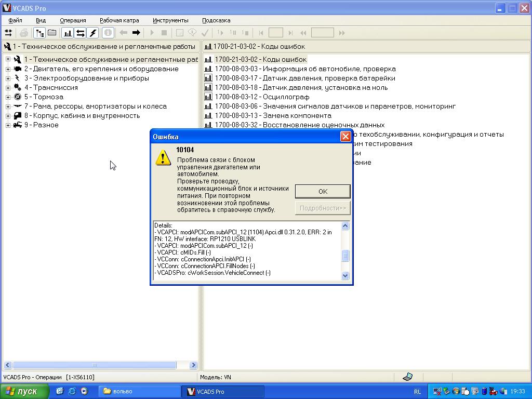Screen dimensions: 532x399
Task: Switch to вольво folder taskbar button
Action: pos(139,391)
